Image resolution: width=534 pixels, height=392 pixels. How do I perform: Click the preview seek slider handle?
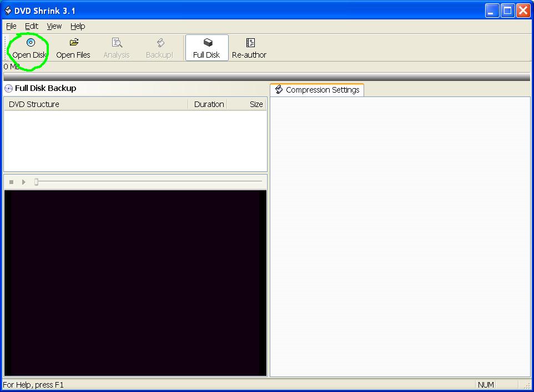pyautogui.click(x=36, y=182)
